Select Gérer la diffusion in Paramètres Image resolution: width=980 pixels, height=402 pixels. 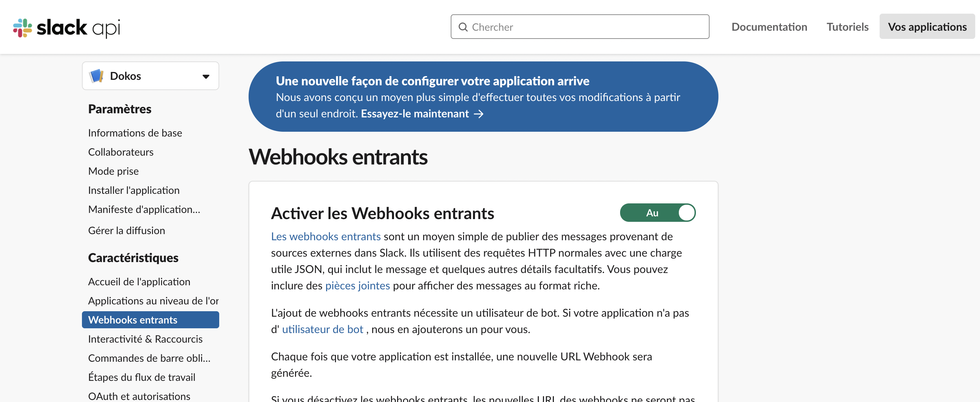127,230
